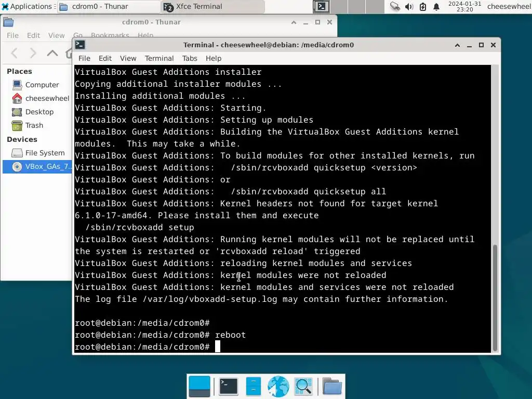Click '/sbin/rcvboxadd setup' line in terminal
Image resolution: width=532 pixels, height=399 pixels.
tap(139, 228)
